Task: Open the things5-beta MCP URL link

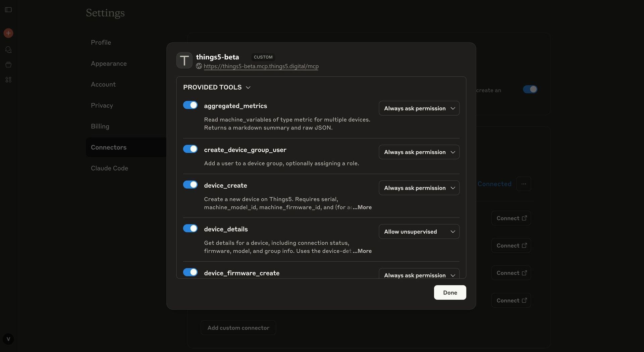Action: [x=261, y=66]
